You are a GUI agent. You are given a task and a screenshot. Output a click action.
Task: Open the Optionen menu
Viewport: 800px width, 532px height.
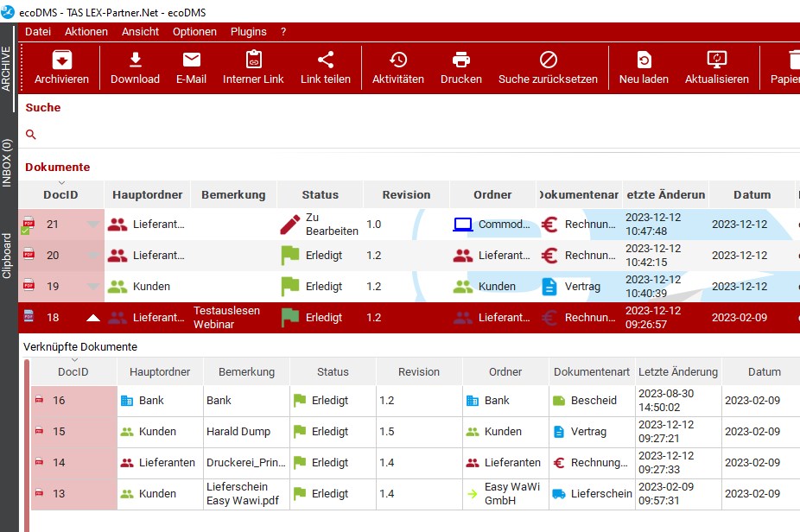(x=194, y=32)
